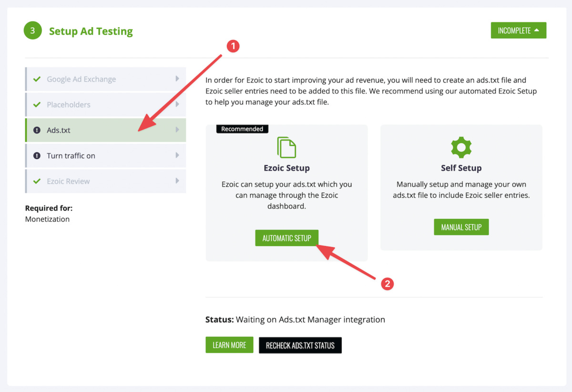Screen dimensions: 572x392
Task: Click the Status: Waiting on Ads.txt Manager text
Action: pos(295,320)
